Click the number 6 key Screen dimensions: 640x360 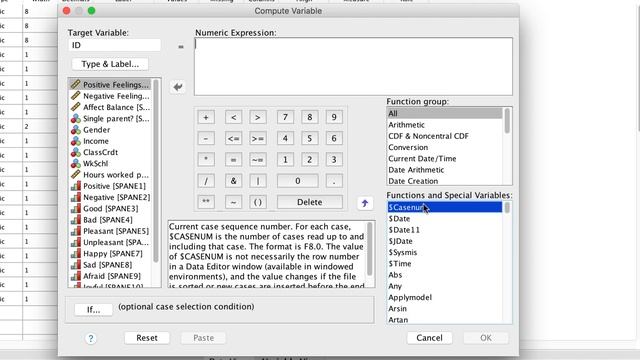coord(334,139)
